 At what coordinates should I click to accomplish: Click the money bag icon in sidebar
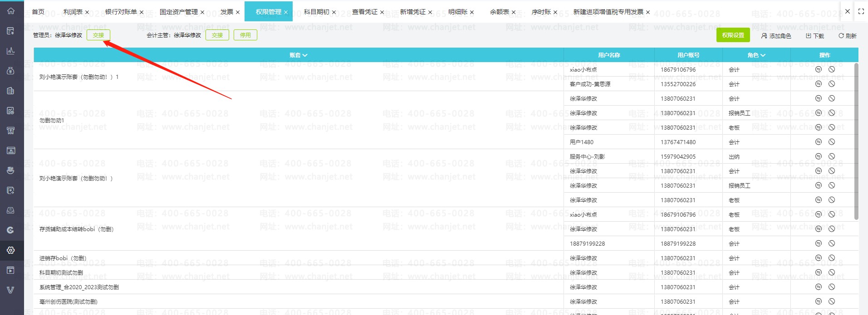click(x=11, y=71)
